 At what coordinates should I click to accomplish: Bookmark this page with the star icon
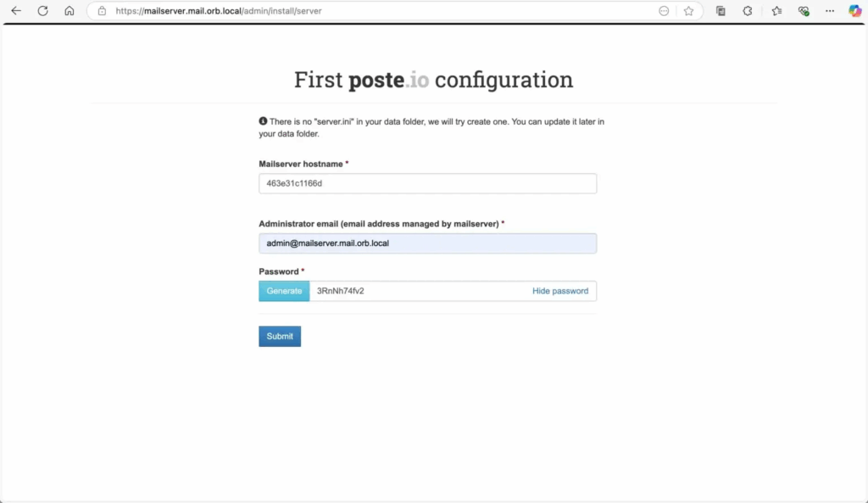coord(688,11)
